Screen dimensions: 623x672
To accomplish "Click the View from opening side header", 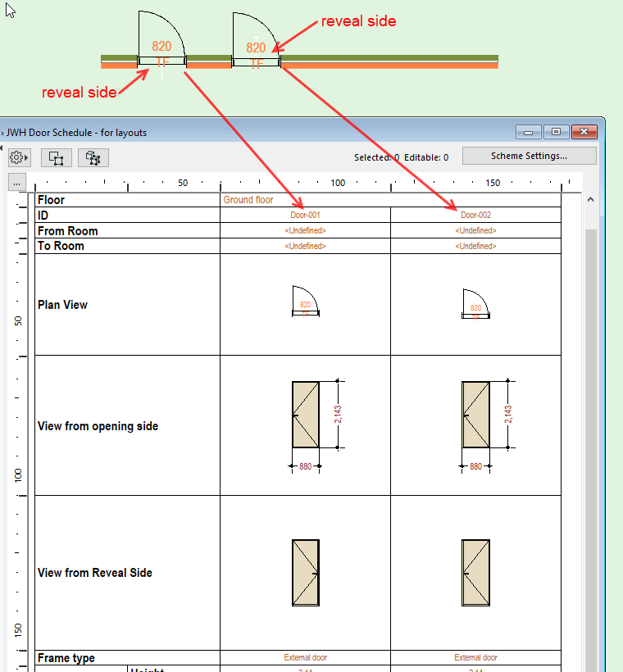I will point(127,425).
